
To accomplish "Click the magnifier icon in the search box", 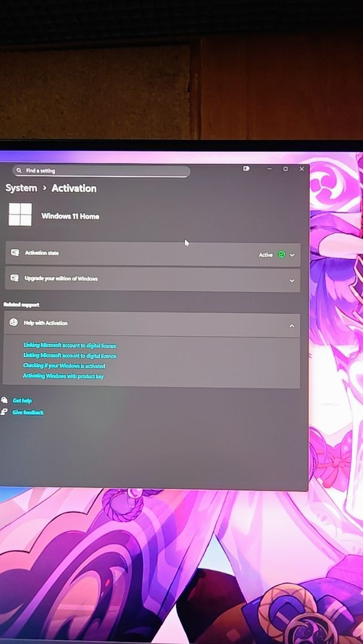I will point(19,171).
